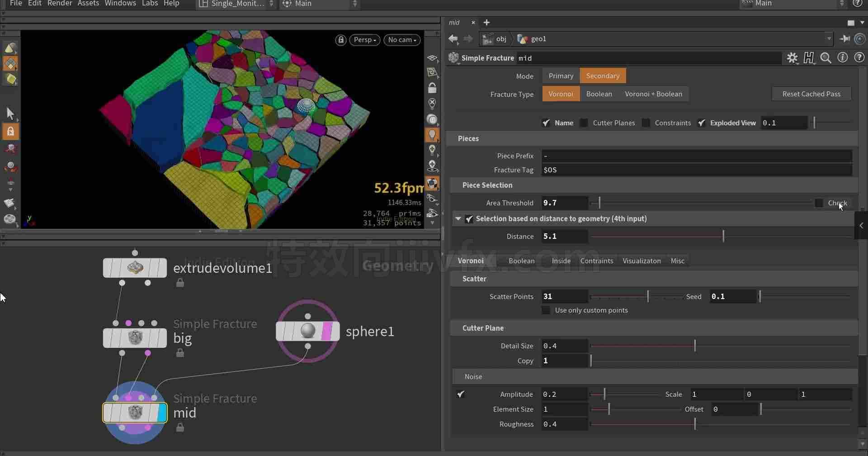
Task: Toggle the Area Threshold Check checkbox
Action: [819, 203]
